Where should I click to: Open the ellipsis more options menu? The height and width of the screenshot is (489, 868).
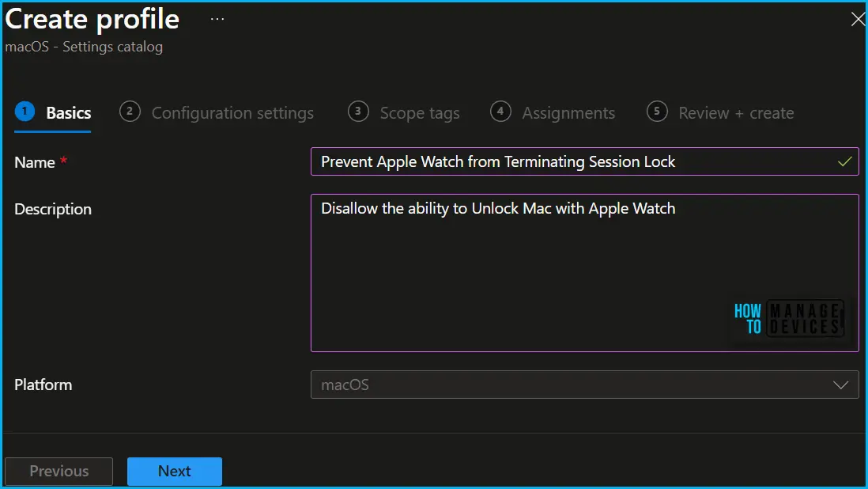coord(217,19)
